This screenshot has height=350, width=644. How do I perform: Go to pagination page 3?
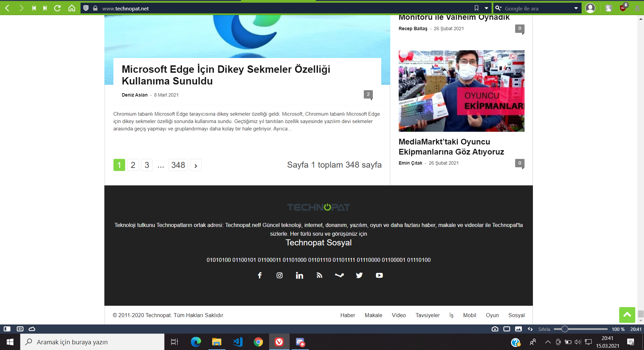pyautogui.click(x=147, y=165)
